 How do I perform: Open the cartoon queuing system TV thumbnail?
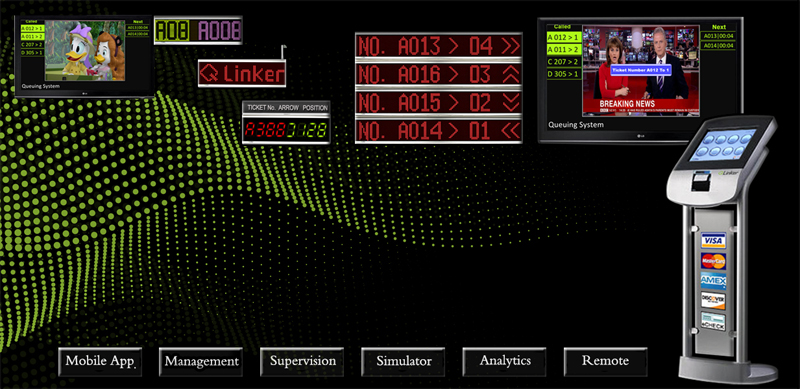(84, 56)
